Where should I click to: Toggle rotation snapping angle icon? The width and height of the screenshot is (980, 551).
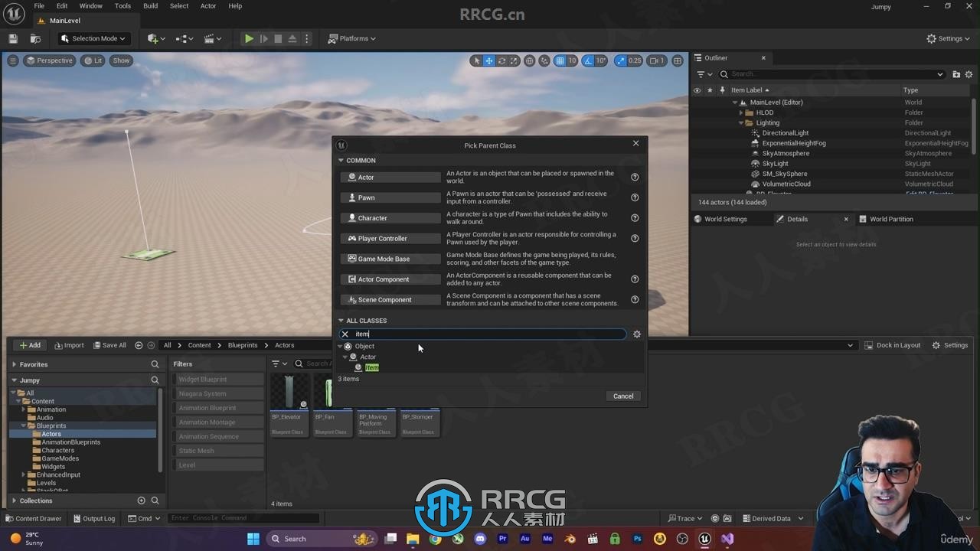tap(588, 60)
